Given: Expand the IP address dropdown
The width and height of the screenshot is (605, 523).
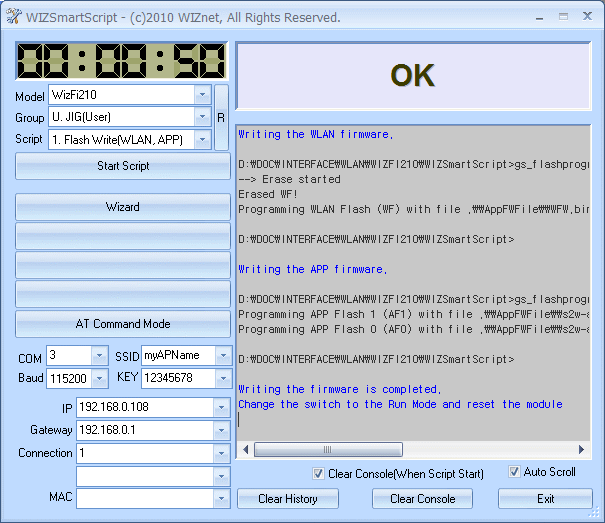Looking at the screenshot, I should pyautogui.click(x=221, y=407).
